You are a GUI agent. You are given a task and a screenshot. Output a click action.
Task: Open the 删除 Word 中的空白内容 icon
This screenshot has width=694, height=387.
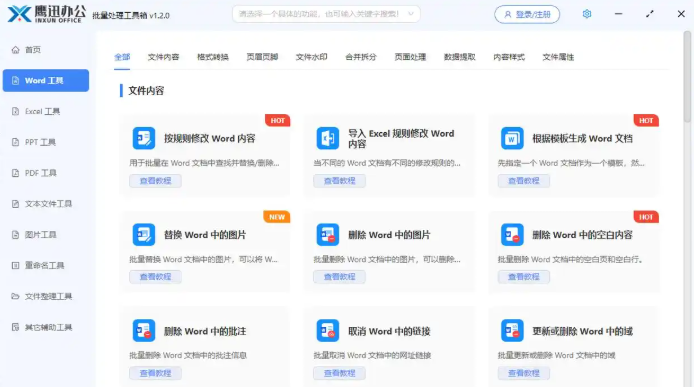point(512,235)
